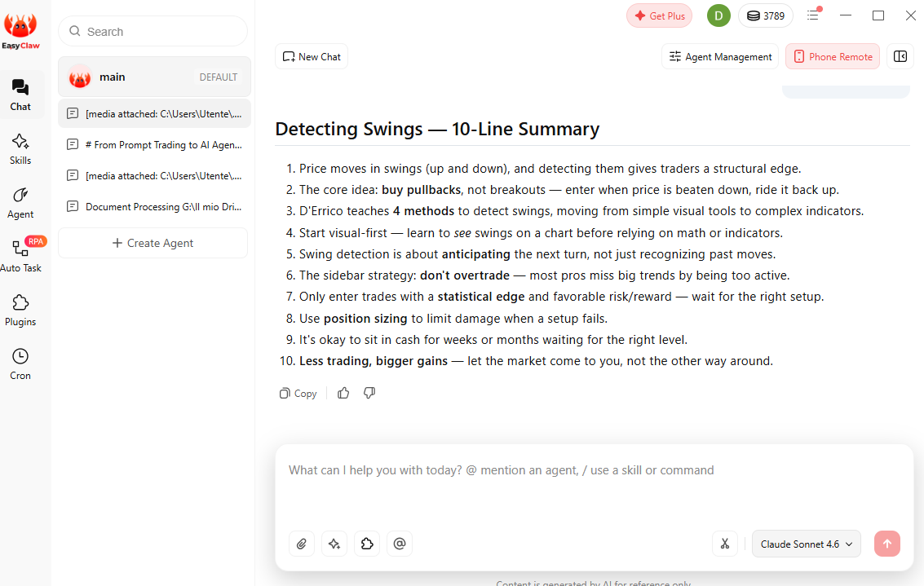The height and width of the screenshot is (586, 924).
Task: Toggle the side panel layout icon
Action: click(x=900, y=56)
